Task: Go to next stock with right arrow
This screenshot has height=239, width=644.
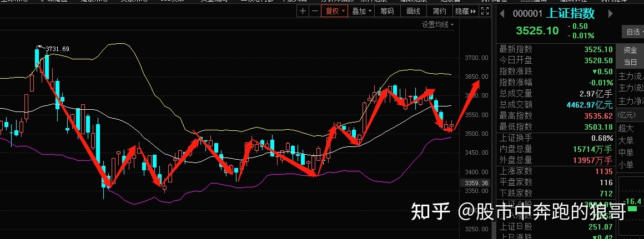Action: [x=610, y=14]
